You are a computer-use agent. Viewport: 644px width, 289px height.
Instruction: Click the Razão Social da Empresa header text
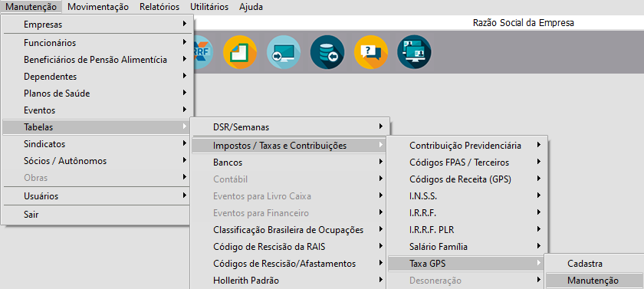(x=523, y=23)
